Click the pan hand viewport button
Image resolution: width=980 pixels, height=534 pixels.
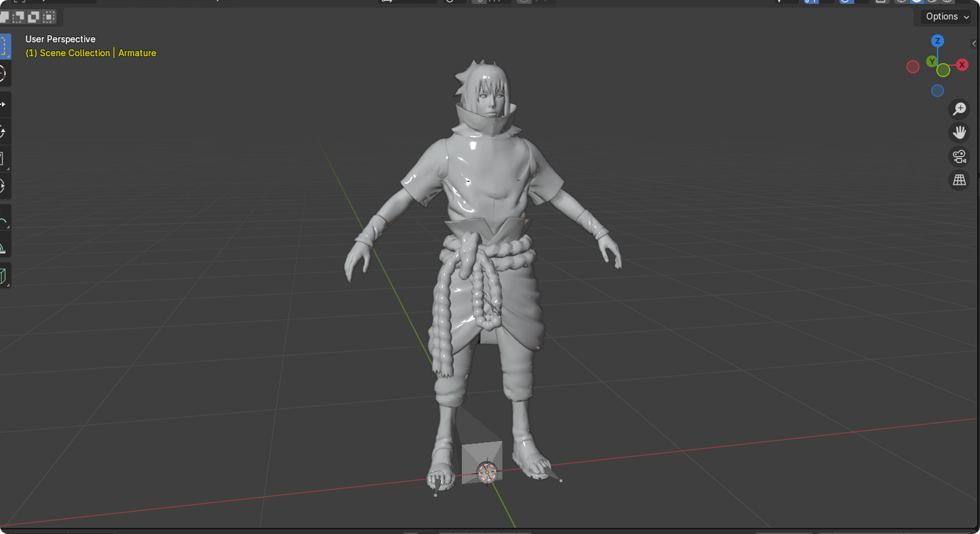point(959,133)
